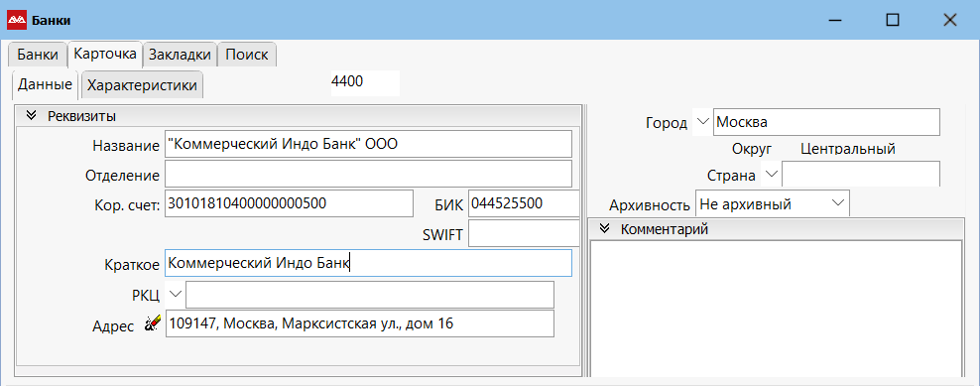Go to the Поиск tab

(x=247, y=55)
